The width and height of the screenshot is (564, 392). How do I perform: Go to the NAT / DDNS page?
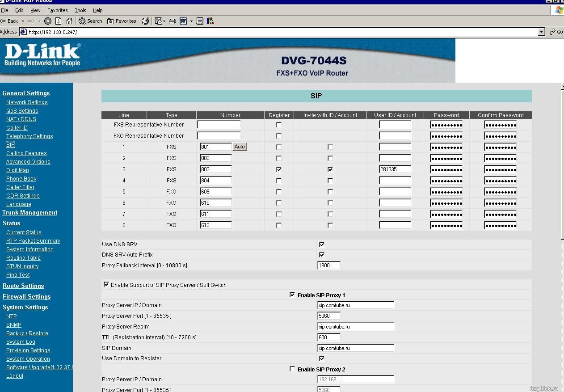pyautogui.click(x=21, y=119)
